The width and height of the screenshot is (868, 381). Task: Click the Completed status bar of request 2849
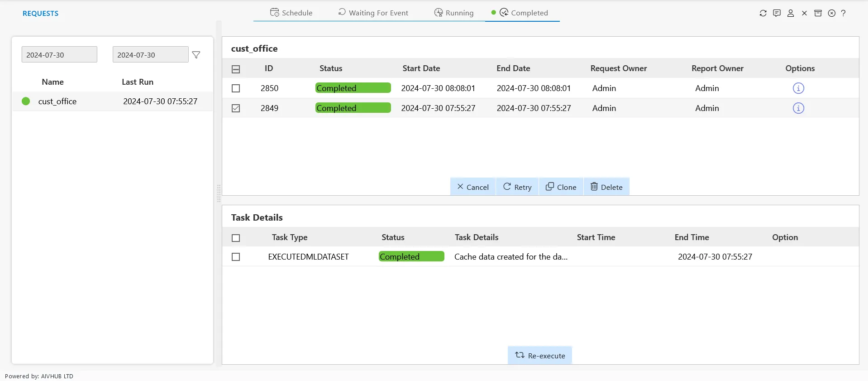(x=353, y=108)
